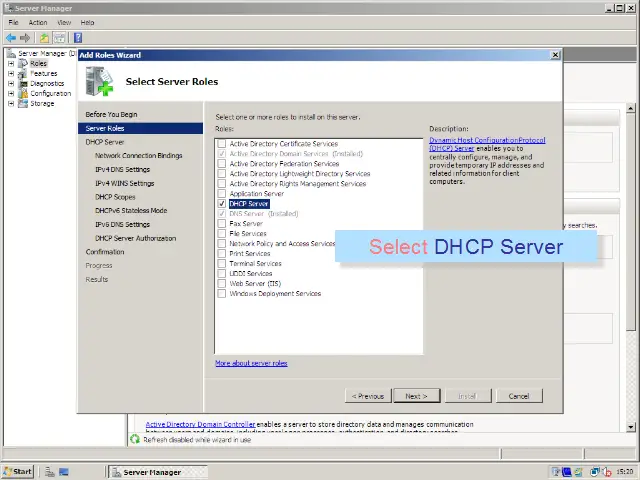
Task: Expand the Diagnostics tree node
Action: [11, 84]
